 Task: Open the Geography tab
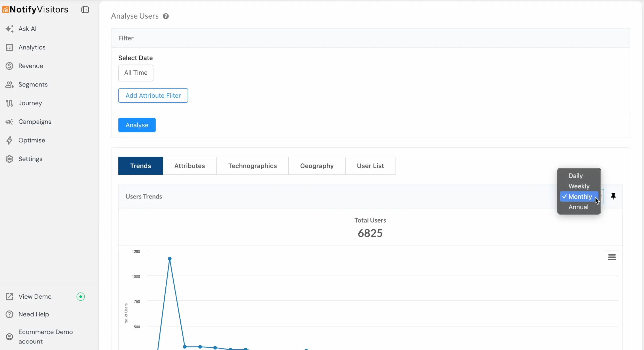pyautogui.click(x=317, y=166)
